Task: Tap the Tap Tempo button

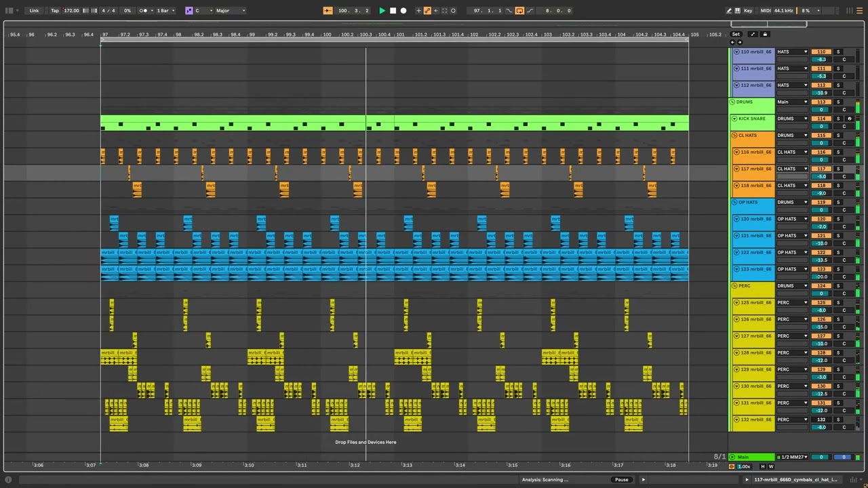Action: [x=55, y=11]
